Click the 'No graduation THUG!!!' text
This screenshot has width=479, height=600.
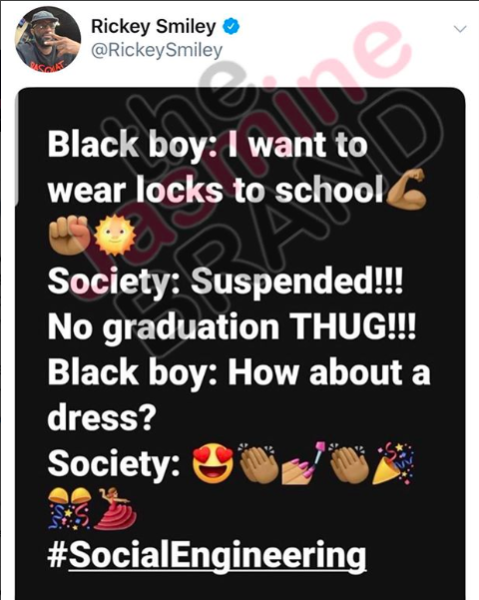[231, 328]
